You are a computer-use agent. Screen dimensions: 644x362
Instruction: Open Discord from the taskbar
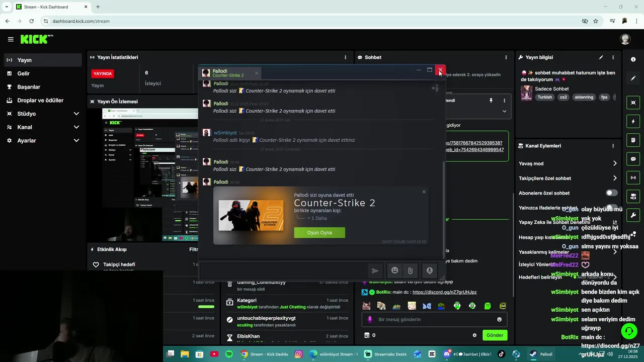coord(446,354)
